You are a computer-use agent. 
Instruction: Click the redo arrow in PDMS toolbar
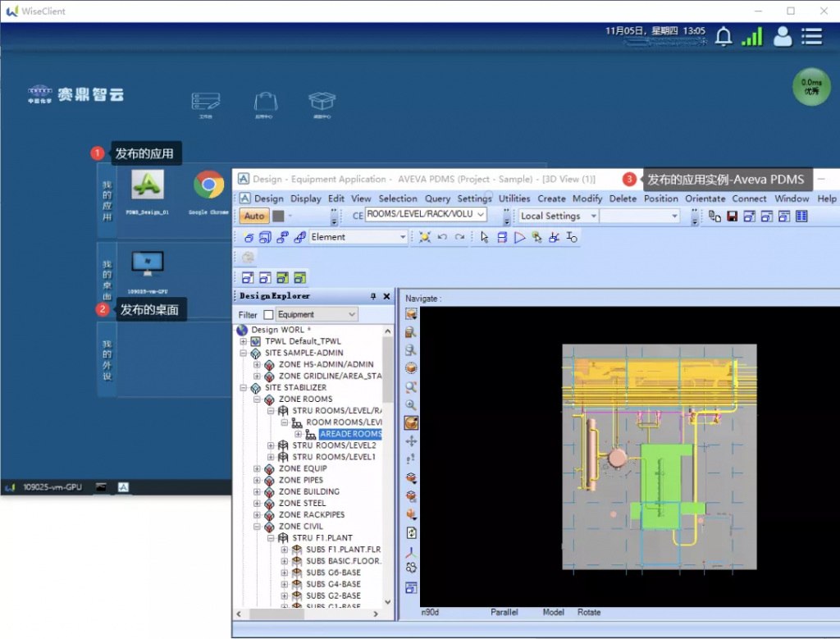coord(459,237)
